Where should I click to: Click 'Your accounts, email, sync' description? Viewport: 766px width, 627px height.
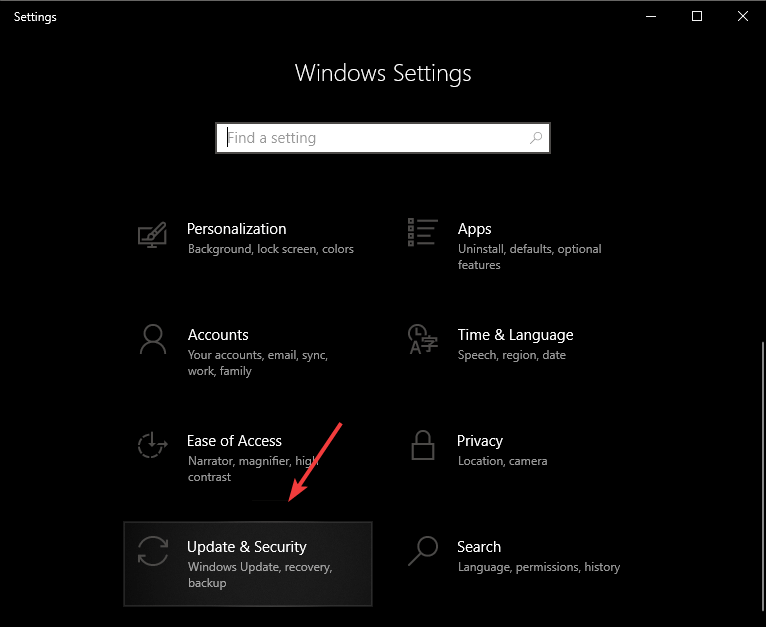click(x=258, y=363)
